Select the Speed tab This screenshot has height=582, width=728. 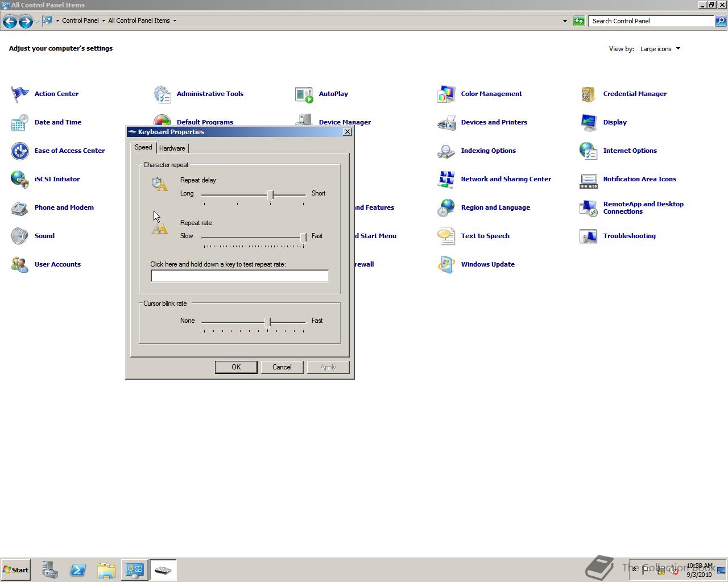[x=143, y=147]
